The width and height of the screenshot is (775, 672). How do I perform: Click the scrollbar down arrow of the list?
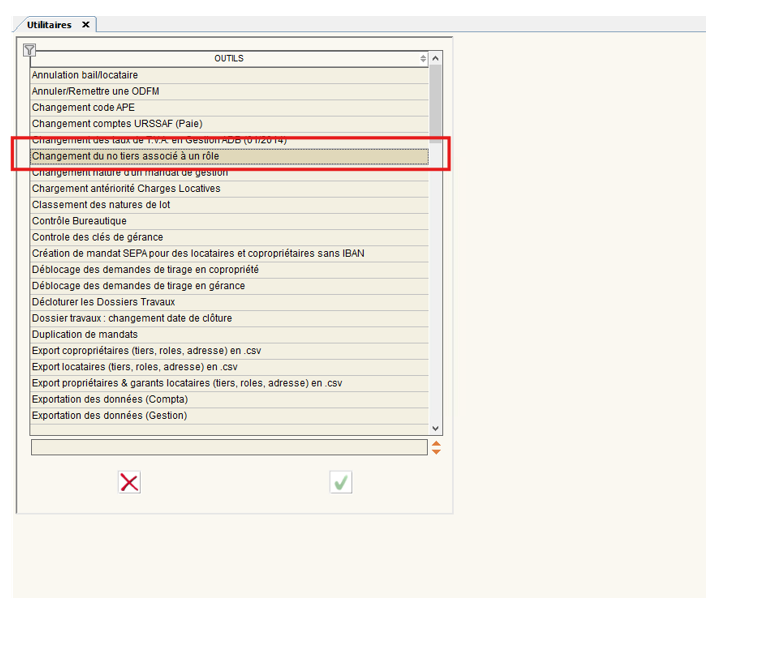click(x=435, y=428)
